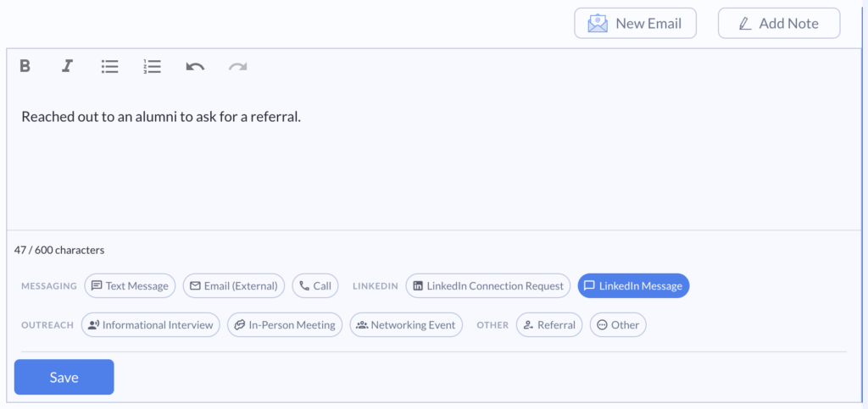The image size is (868, 409).
Task: Deselect the LinkedIn Message tag
Action: [633, 285]
